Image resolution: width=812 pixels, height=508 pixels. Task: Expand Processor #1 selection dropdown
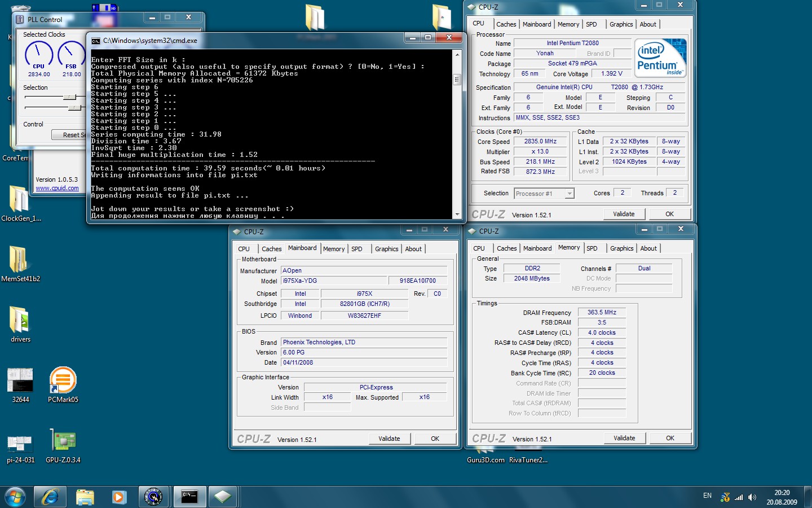click(570, 194)
